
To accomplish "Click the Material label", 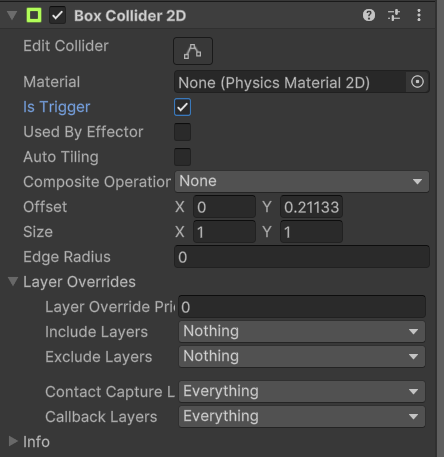I will [52, 82].
